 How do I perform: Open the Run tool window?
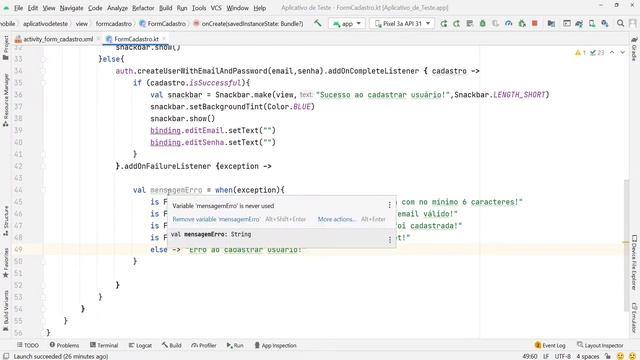(x=235, y=345)
